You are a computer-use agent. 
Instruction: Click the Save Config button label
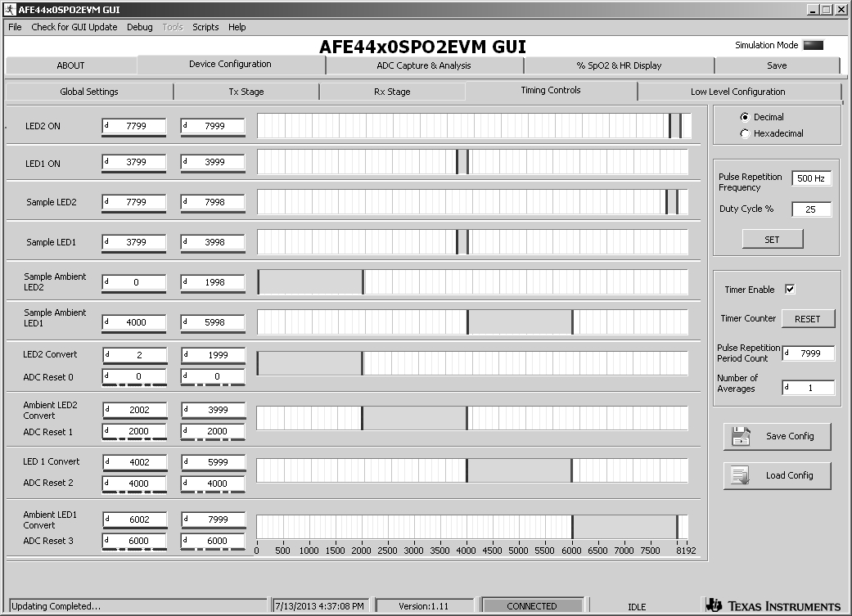(x=790, y=436)
